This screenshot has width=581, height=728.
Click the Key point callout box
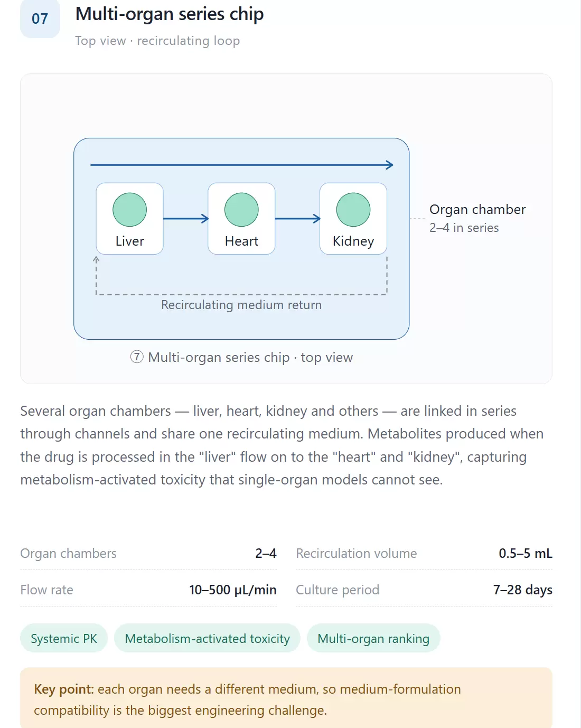tap(286, 698)
